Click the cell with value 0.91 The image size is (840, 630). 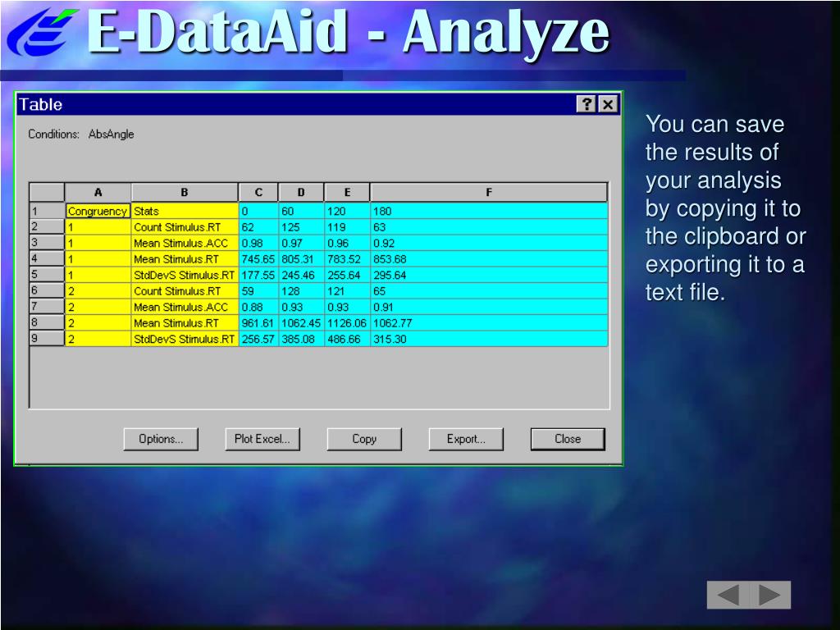coord(489,308)
